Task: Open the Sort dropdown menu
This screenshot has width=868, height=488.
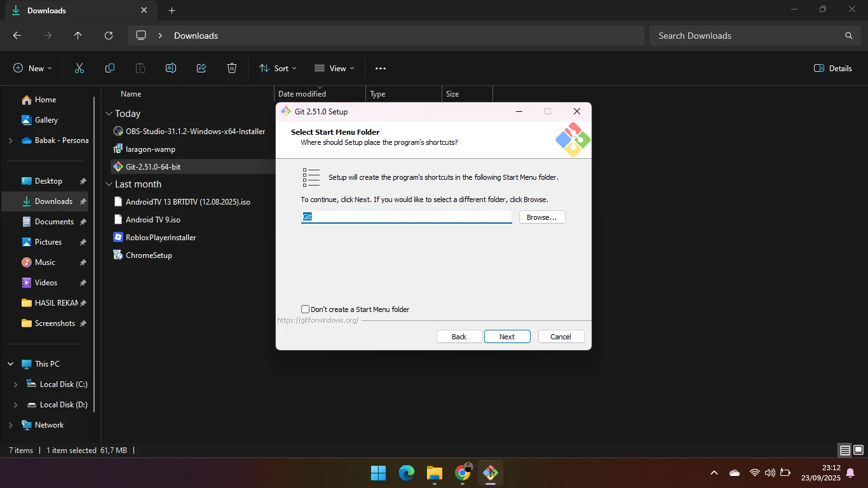Action: (278, 69)
